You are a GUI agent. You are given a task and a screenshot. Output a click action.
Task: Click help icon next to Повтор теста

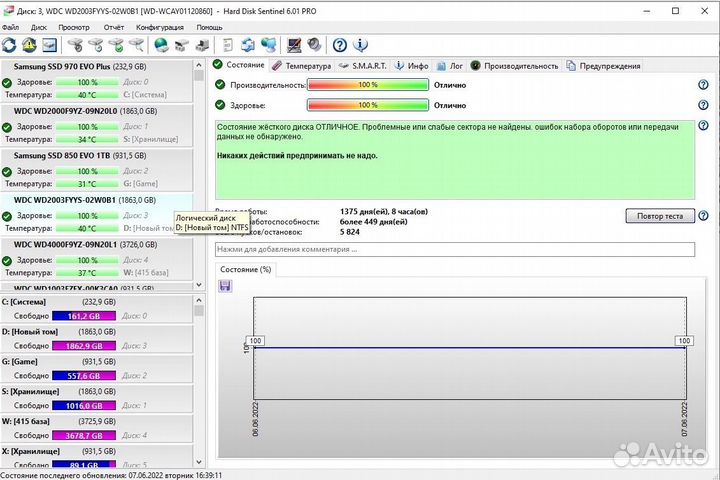tap(703, 216)
